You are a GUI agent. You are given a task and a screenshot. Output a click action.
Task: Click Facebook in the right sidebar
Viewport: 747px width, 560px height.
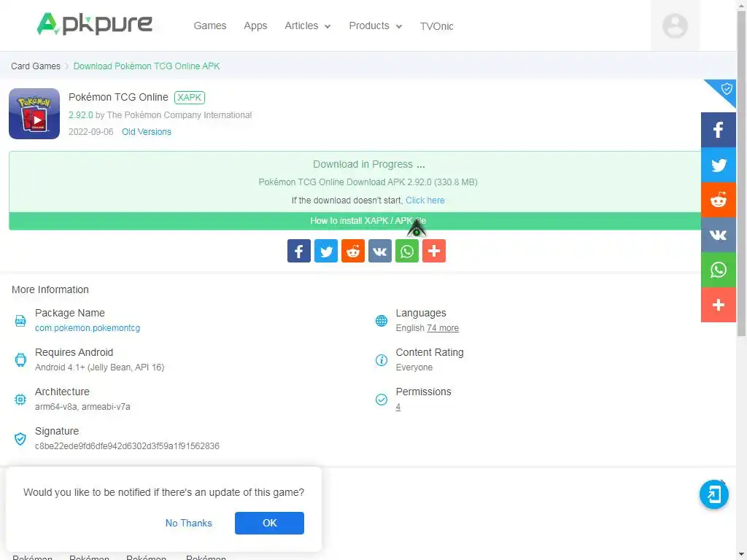point(719,130)
